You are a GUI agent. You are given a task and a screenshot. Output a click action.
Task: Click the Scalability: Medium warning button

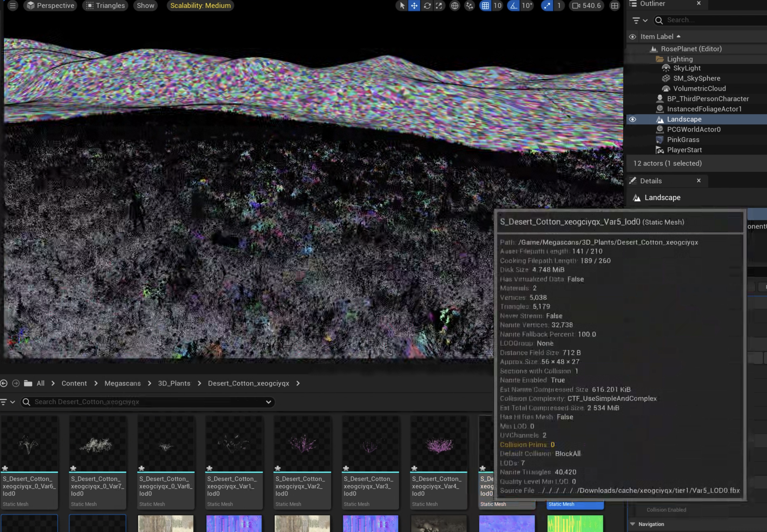(200, 6)
